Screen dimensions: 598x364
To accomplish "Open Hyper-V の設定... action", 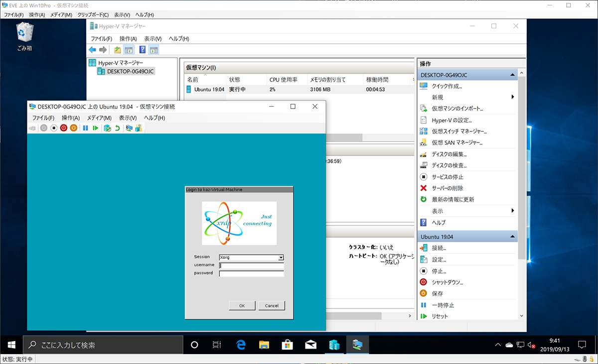I will [x=451, y=120].
